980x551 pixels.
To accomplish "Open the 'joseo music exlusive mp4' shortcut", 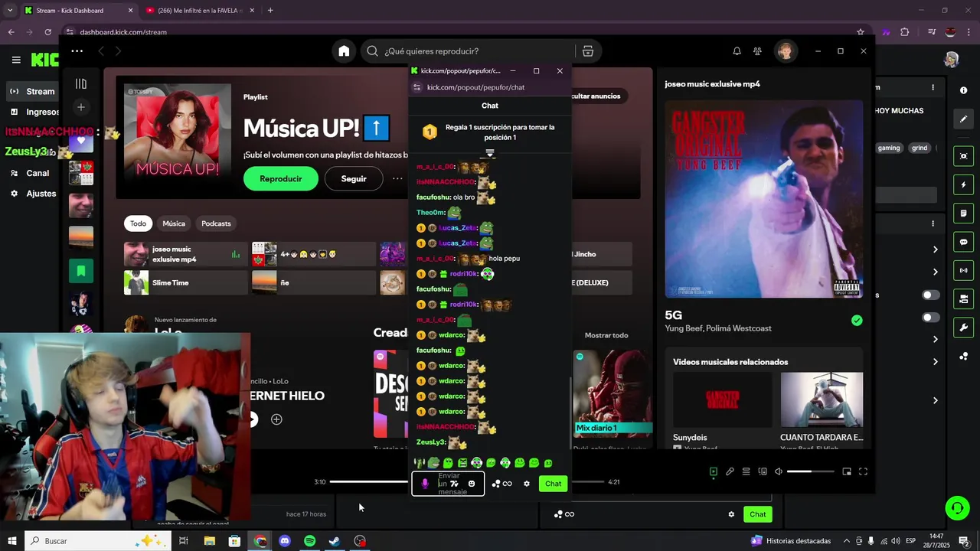I will click(185, 254).
